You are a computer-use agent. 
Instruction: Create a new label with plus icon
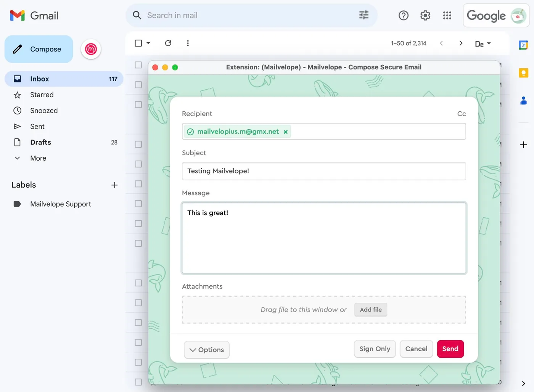(x=114, y=185)
